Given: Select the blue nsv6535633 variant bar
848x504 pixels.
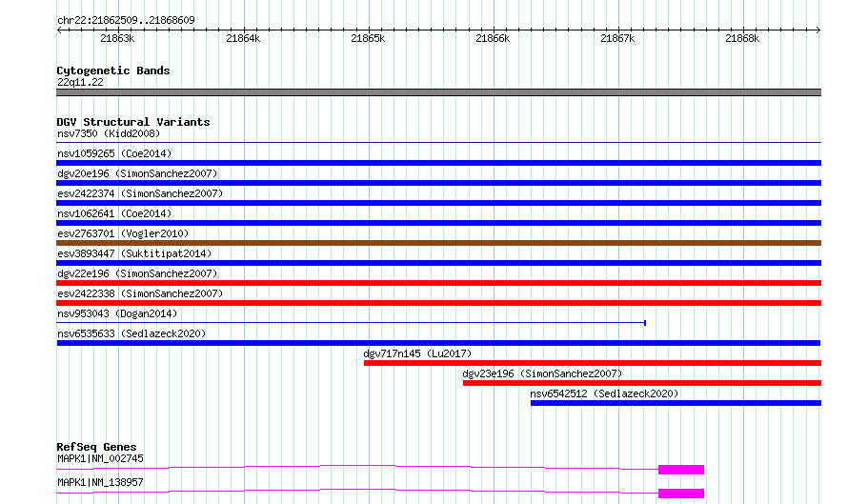Looking at the screenshot, I should point(438,343).
